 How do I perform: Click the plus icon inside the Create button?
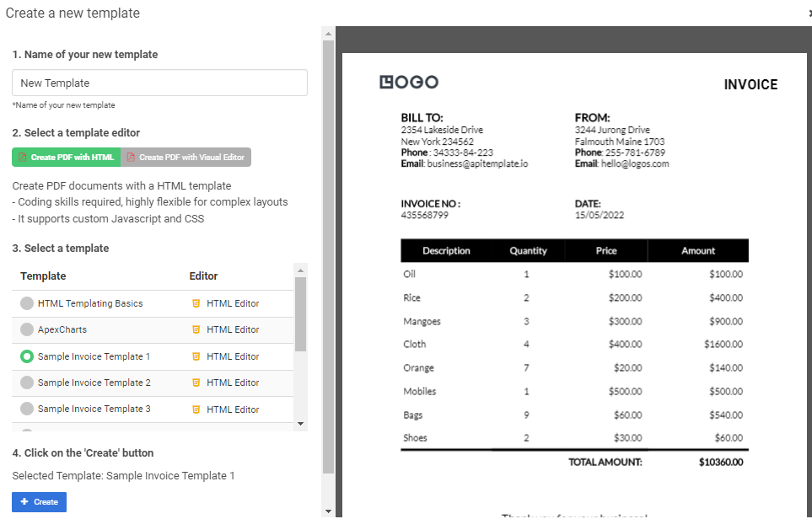26,502
